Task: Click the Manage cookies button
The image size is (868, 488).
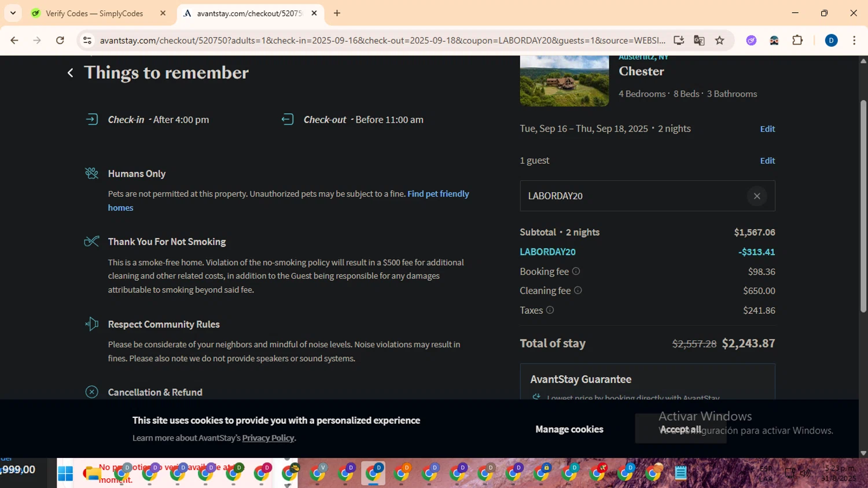Action: pos(569,429)
